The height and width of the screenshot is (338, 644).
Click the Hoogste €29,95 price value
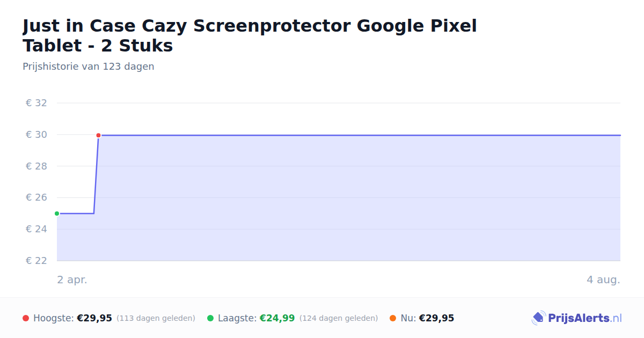coord(94,318)
